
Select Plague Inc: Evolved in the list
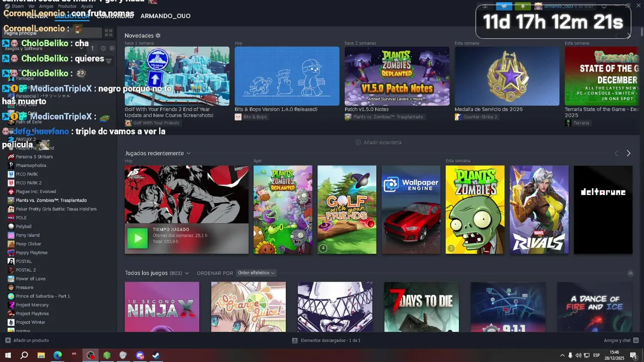[x=35, y=192]
